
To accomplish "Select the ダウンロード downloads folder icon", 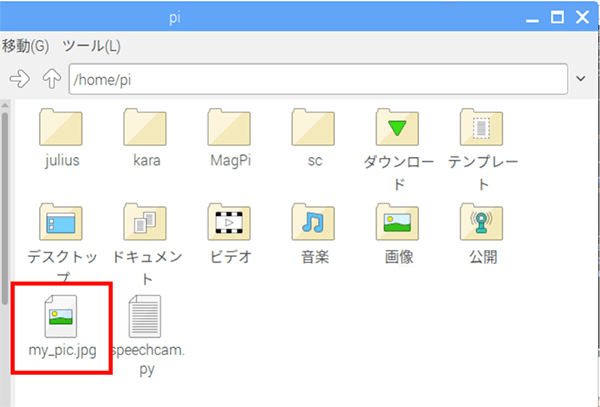I will [398, 127].
